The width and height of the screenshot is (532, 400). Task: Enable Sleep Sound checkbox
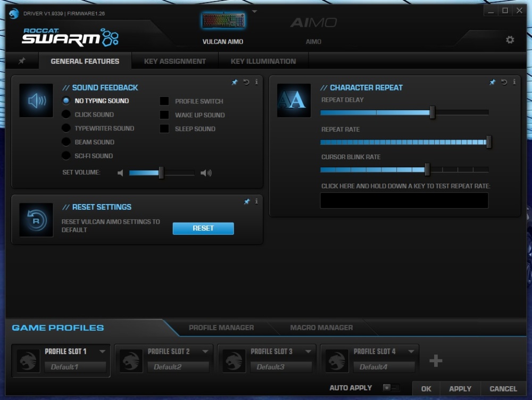(164, 129)
